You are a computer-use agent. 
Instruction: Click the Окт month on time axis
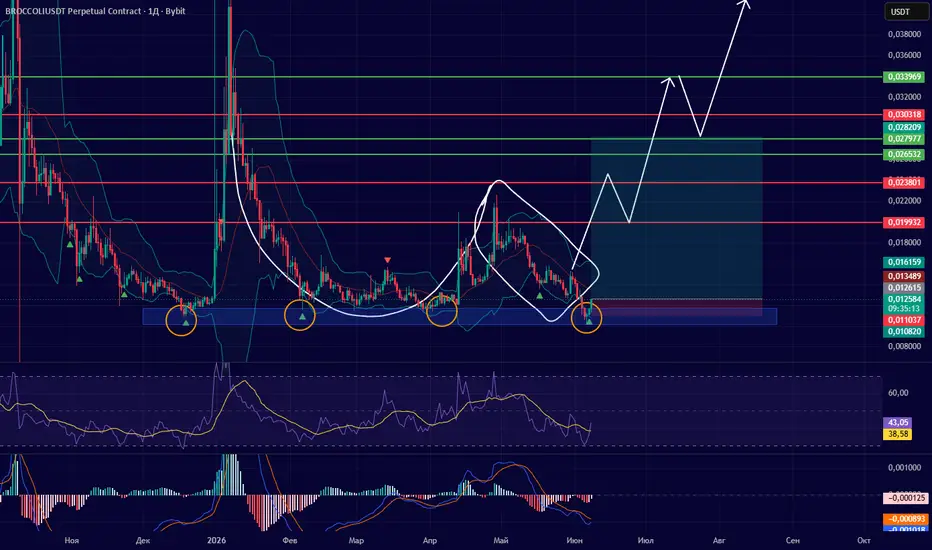[864, 540]
